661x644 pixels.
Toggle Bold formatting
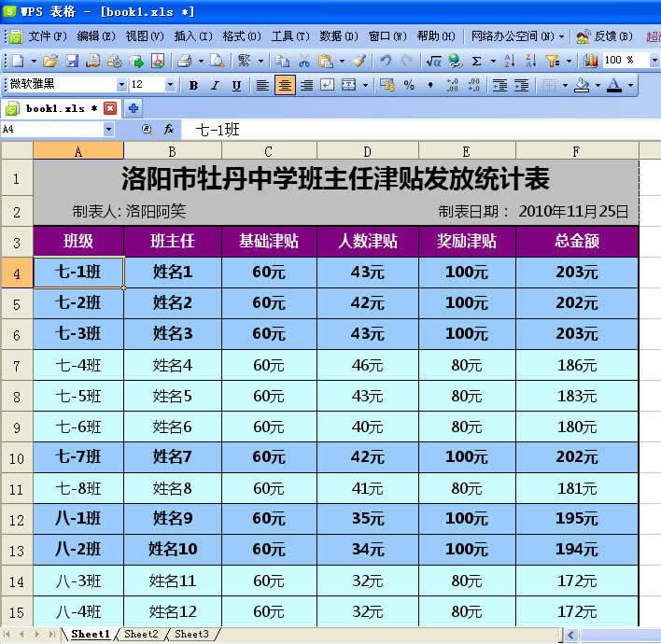pyautogui.click(x=193, y=85)
